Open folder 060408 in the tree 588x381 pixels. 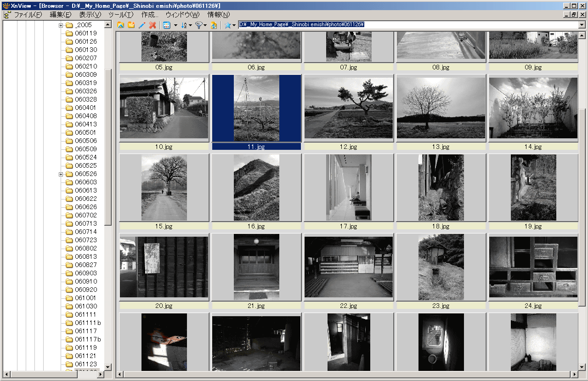tap(86, 116)
